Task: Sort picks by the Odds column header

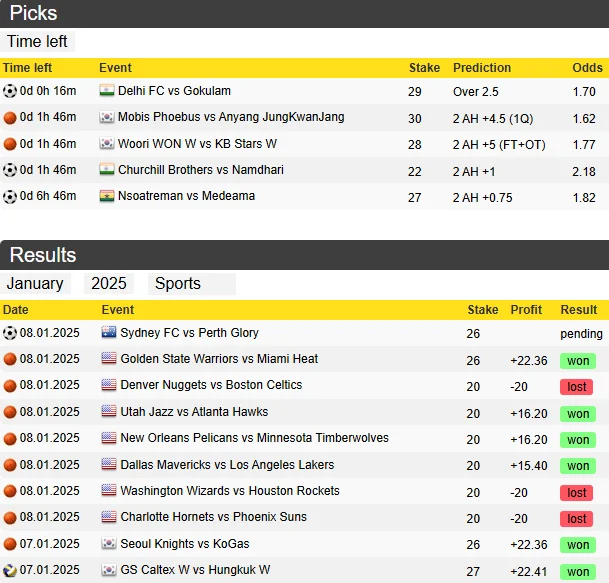Action: 587,68
